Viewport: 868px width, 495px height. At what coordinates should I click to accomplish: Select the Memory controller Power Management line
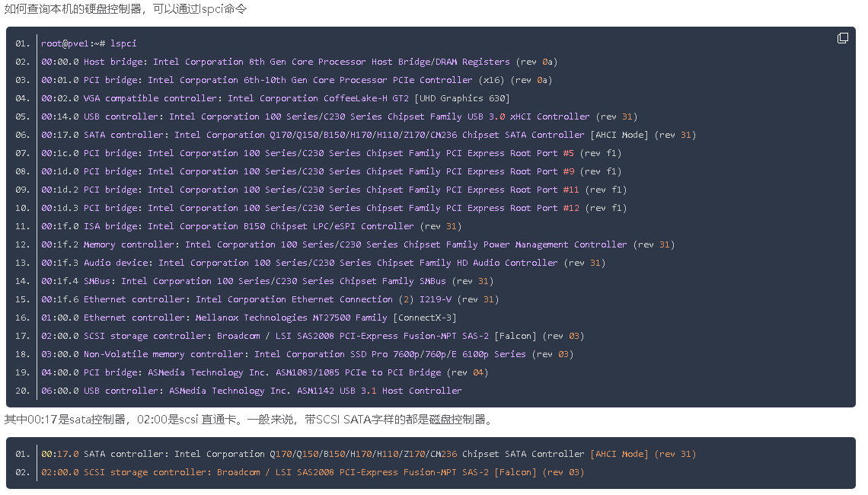(358, 244)
